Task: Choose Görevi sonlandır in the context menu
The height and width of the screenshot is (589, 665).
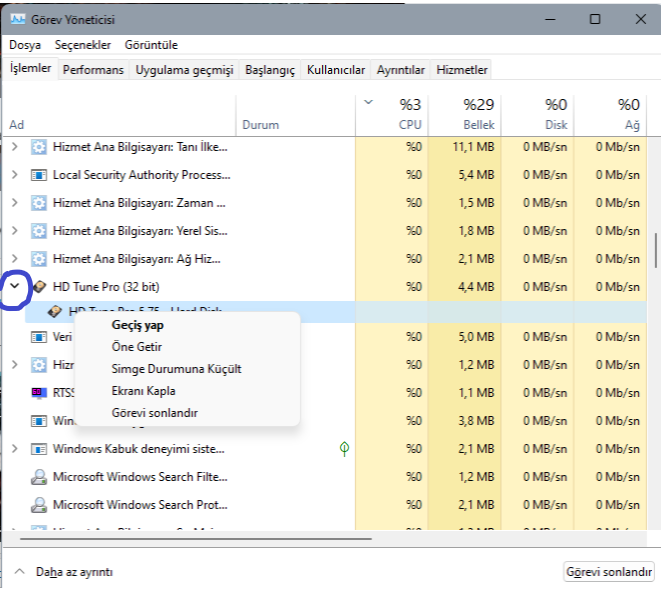Action: coord(187,413)
